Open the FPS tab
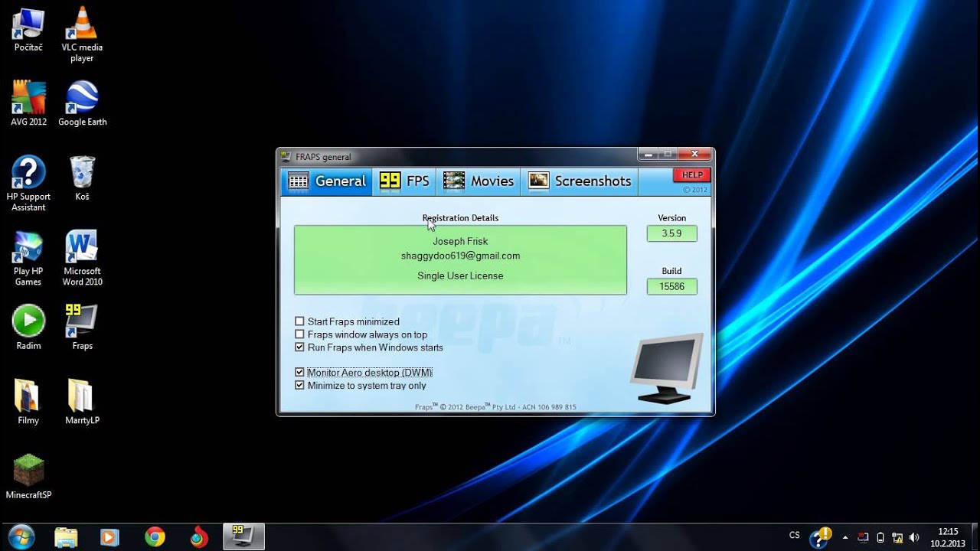The height and width of the screenshot is (551, 980). click(405, 181)
